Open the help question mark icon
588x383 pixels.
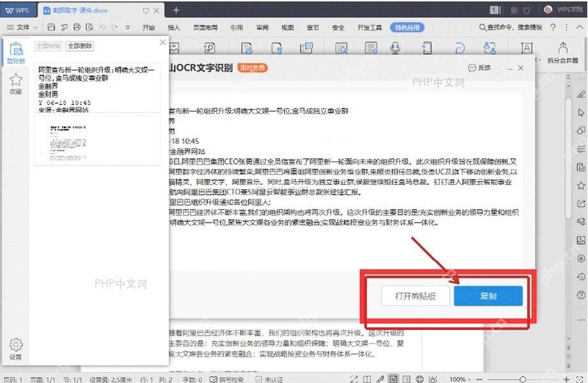[x=553, y=27]
